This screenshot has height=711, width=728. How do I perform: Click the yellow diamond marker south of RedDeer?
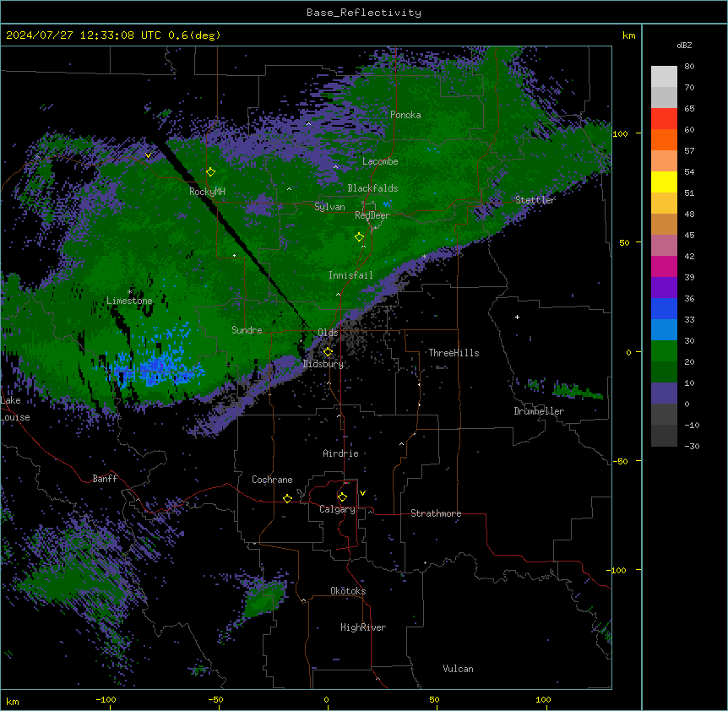(359, 237)
